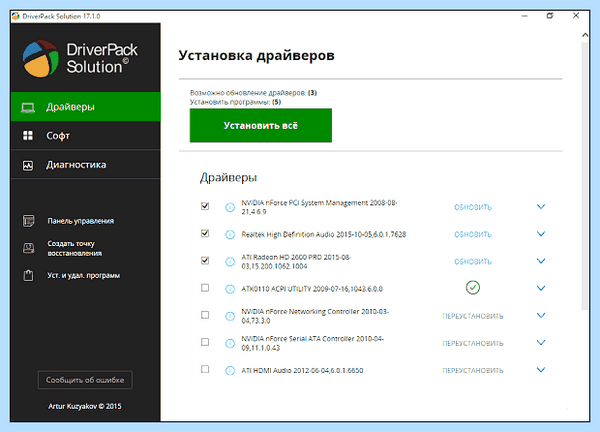
Task: Click info icon for NVIDIA nForce Networking Controller
Action: [230, 316]
